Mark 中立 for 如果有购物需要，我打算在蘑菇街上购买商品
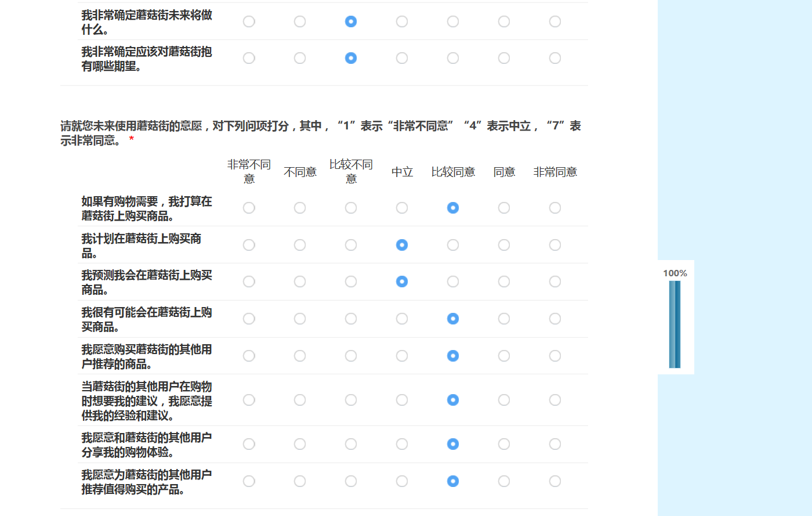The height and width of the screenshot is (516, 812). click(x=402, y=208)
